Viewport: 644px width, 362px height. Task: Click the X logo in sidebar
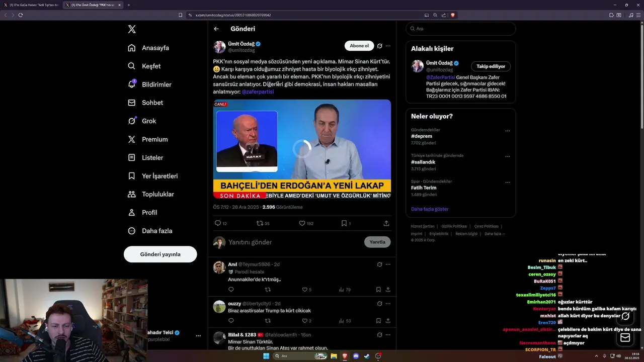click(x=132, y=29)
